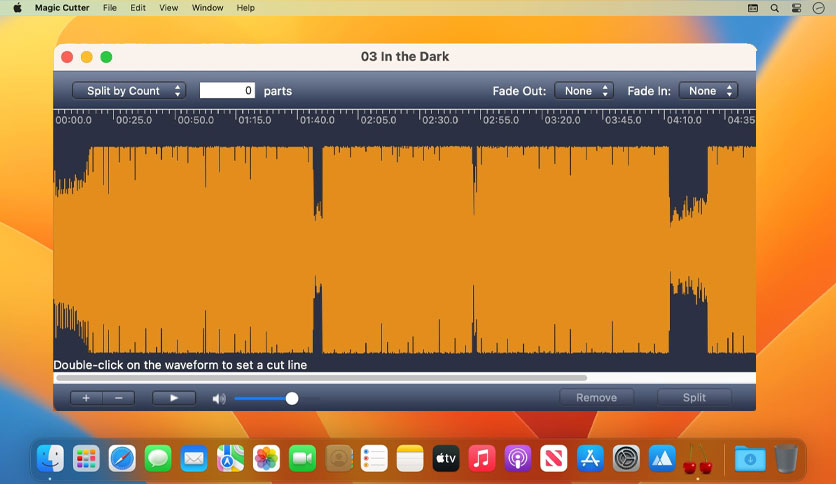Image resolution: width=836 pixels, height=484 pixels.
Task: Click the Remove button
Action: (x=596, y=398)
